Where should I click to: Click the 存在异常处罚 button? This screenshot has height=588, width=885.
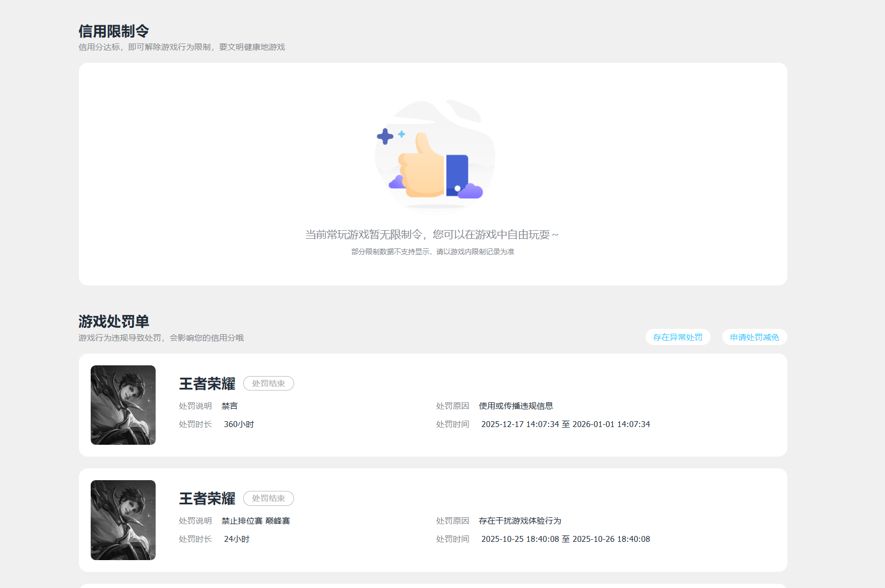pos(678,337)
